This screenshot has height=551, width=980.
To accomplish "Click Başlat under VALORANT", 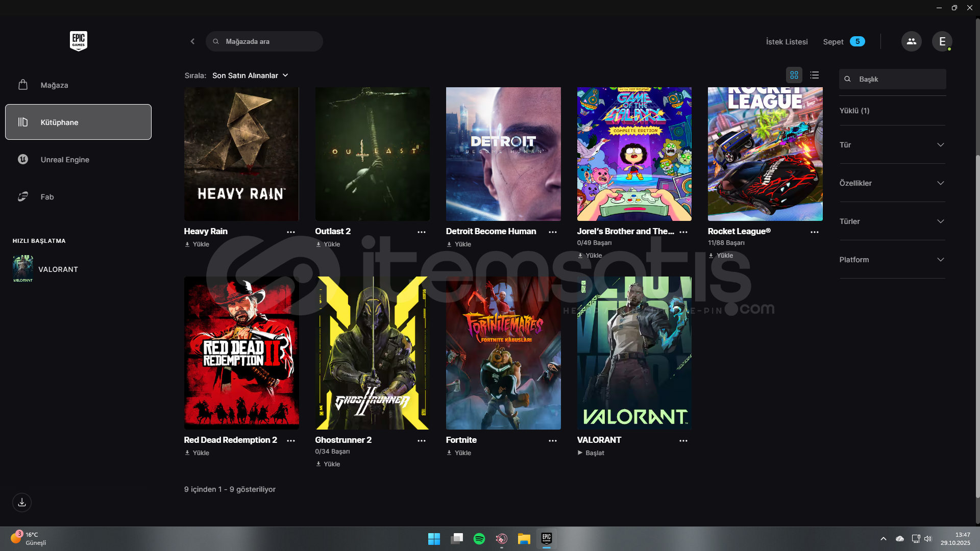I will 591,453.
